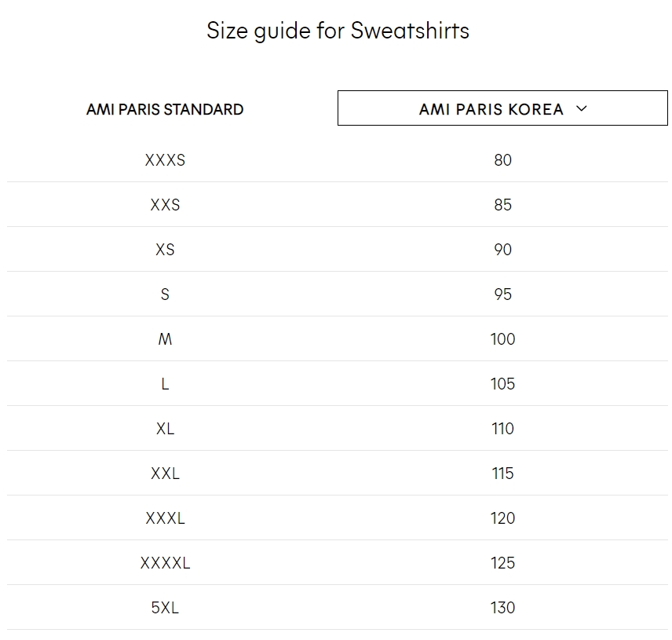
Task: Click the Korea size value 100
Action: pyautogui.click(x=502, y=339)
